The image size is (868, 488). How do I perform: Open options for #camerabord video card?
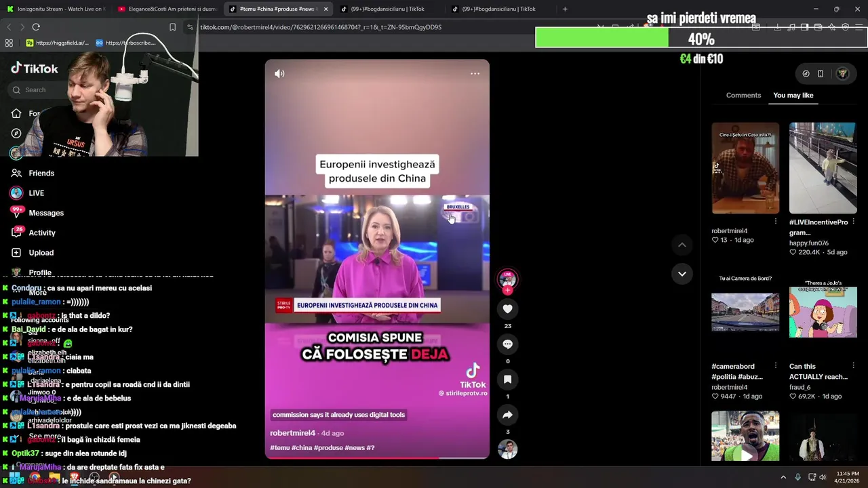coord(776,366)
